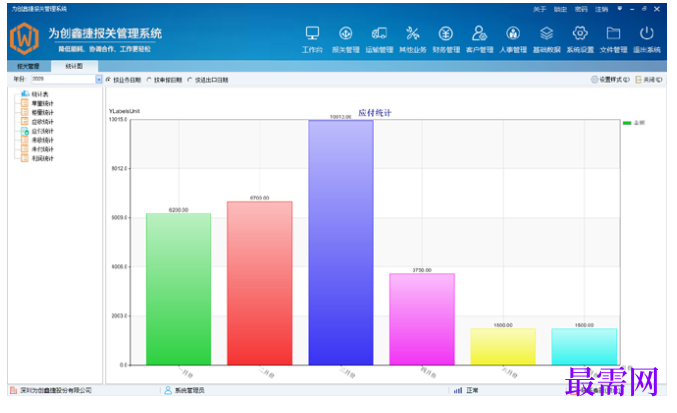The height and width of the screenshot is (413, 677).
Task: Click the pink 3750.00 bar
Action: (422, 319)
